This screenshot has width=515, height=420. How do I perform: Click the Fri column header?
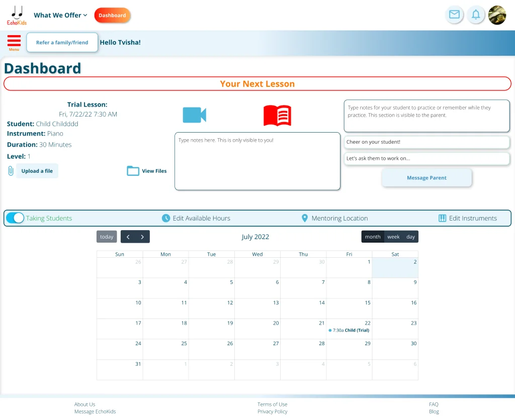pyautogui.click(x=349, y=254)
